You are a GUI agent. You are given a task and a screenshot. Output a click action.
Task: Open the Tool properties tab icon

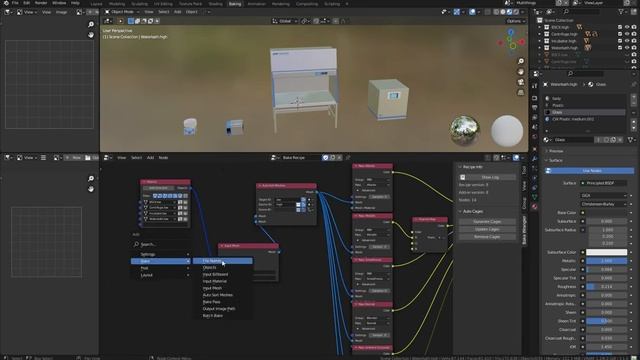(x=535, y=86)
